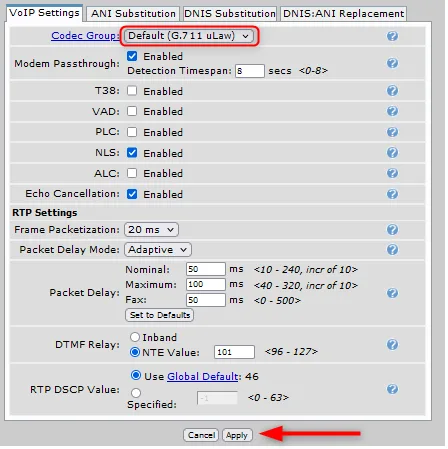Image resolution: width=448 pixels, height=449 pixels.
Task: Open Frame Packetization 20 ms dropdown
Action: pyautogui.click(x=151, y=230)
